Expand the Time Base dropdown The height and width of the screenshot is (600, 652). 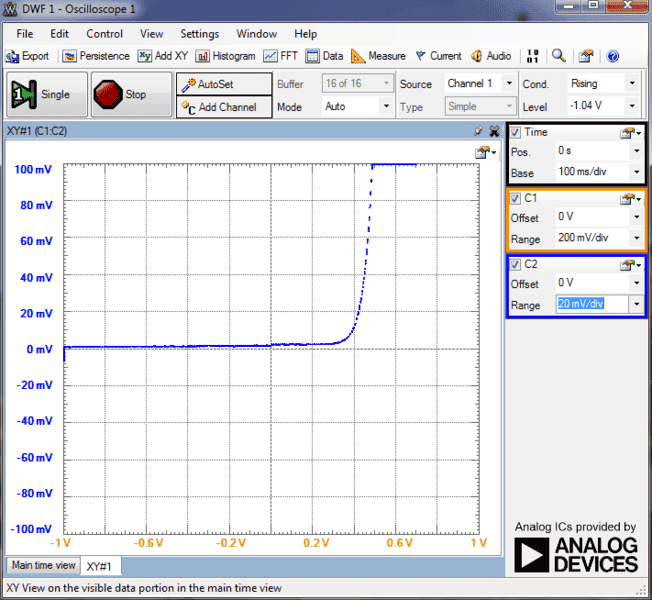[637, 172]
